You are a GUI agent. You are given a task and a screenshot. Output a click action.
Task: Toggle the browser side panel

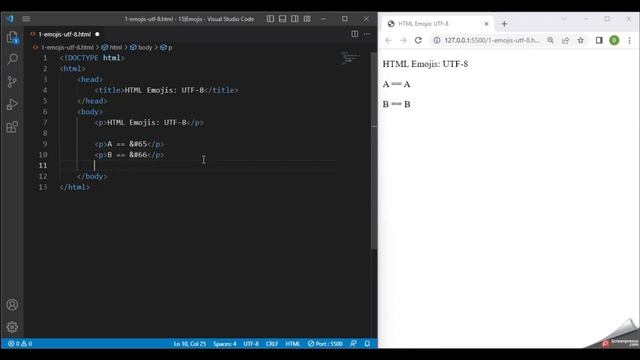pyautogui.click(x=599, y=40)
